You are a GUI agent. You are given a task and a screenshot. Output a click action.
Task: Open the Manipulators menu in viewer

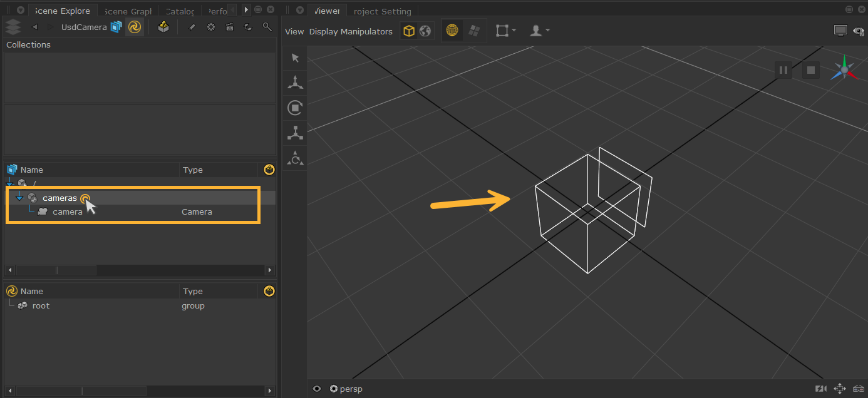(366, 31)
